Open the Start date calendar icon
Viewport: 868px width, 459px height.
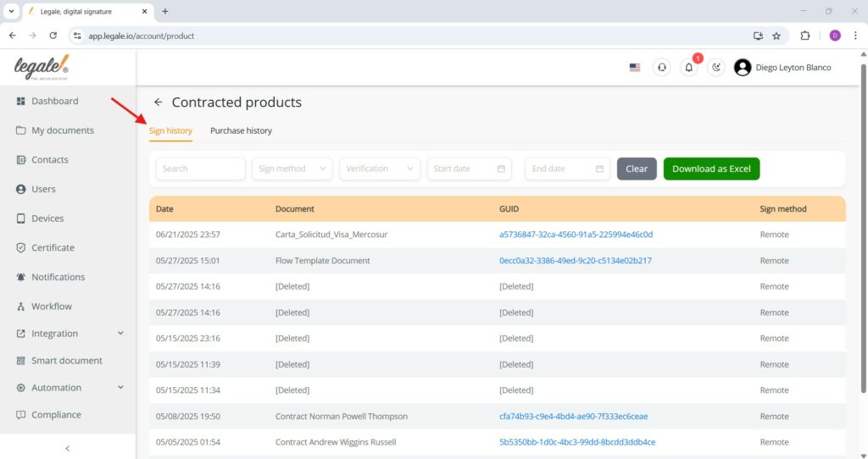pos(501,169)
